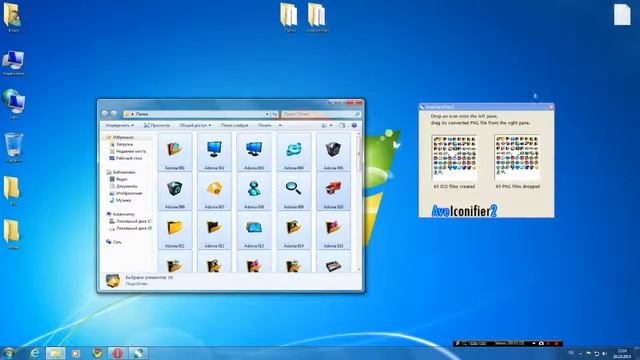The image size is (640, 360).
Task: Expand the address bar history dropdown
Action: pyautogui.click(x=267, y=114)
